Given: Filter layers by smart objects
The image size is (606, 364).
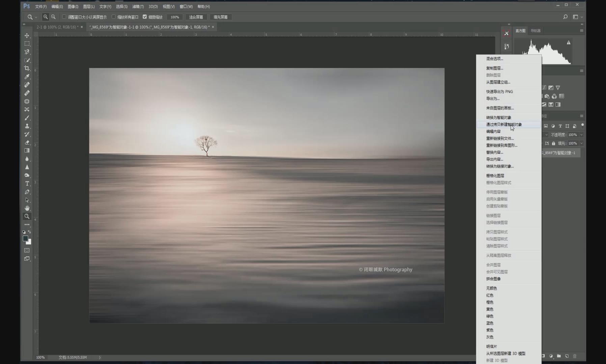Looking at the screenshot, I should click(574, 126).
